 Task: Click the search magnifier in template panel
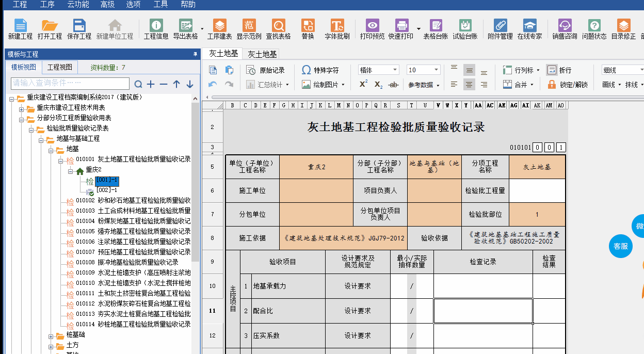(x=138, y=84)
